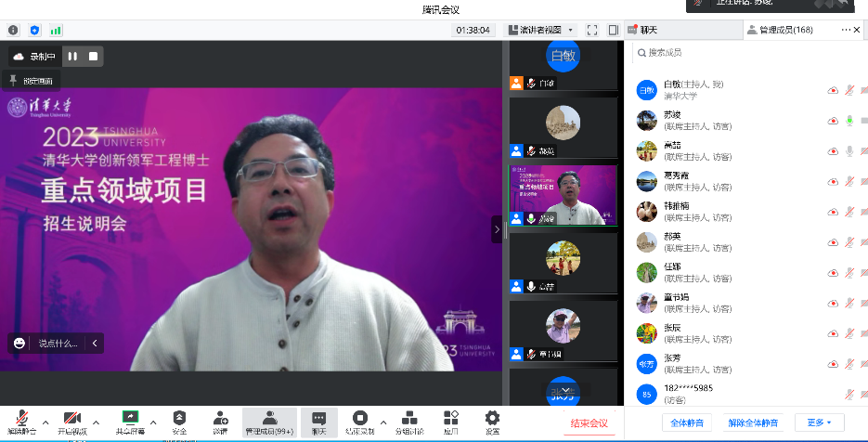Open the blue security shield icon
The height and width of the screenshot is (442, 868).
tap(34, 31)
